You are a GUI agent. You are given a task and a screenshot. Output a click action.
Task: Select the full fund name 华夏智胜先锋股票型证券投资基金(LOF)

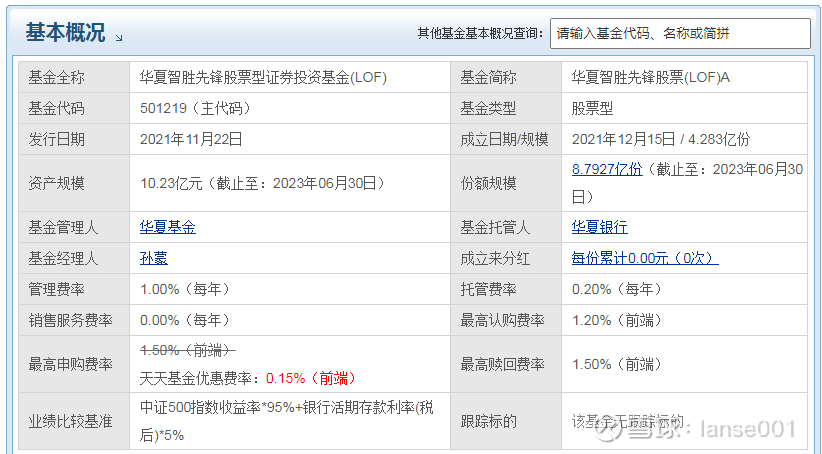(x=263, y=78)
